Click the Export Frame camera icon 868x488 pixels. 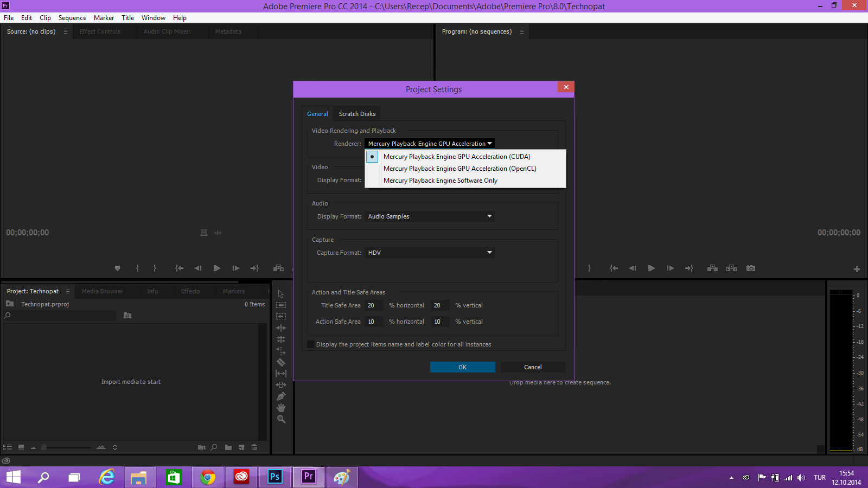click(750, 268)
